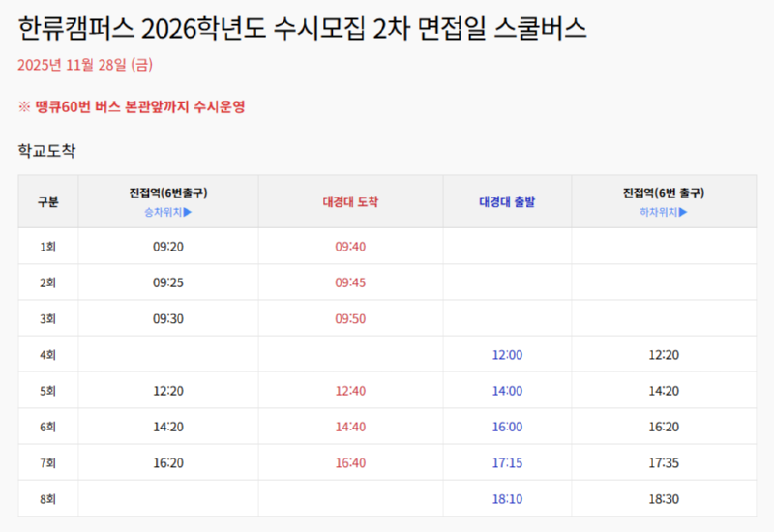Click the 학교도착 section heading
774x532 pixels.
pyautogui.click(x=46, y=151)
